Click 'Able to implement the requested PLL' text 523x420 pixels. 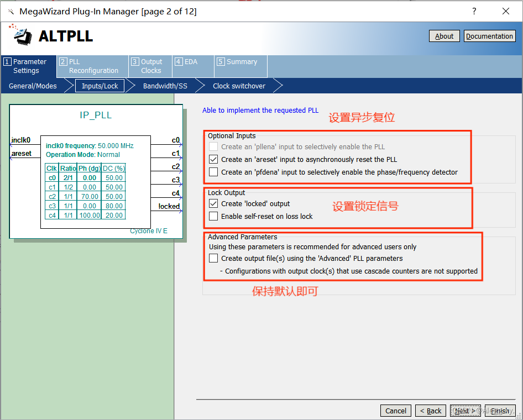(260, 111)
